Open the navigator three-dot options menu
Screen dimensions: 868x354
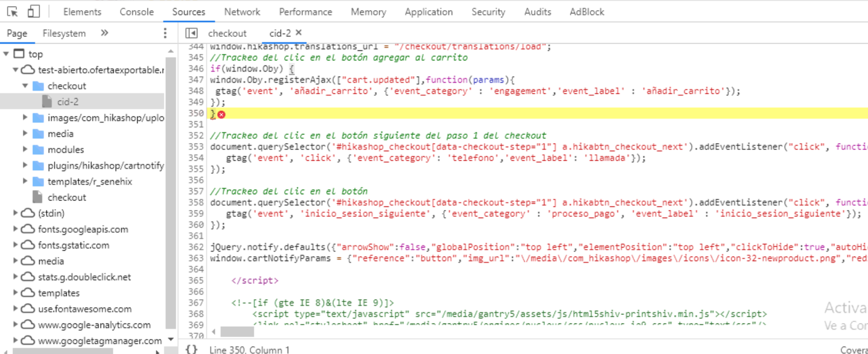pos(165,33)
